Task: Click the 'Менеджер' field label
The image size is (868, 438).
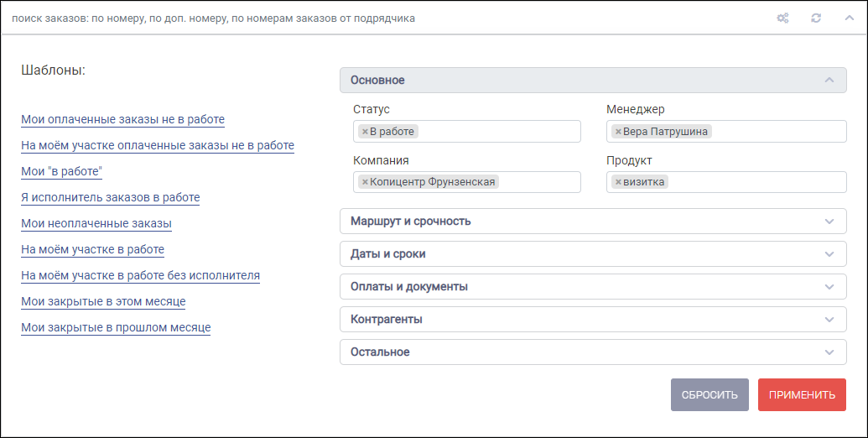Action: 636,110
